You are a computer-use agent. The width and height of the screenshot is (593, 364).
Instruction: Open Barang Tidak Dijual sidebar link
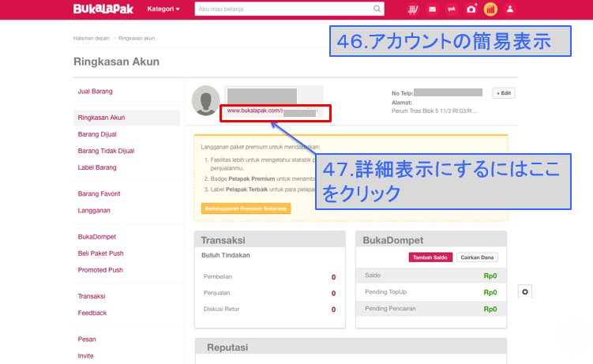point(106,151)
